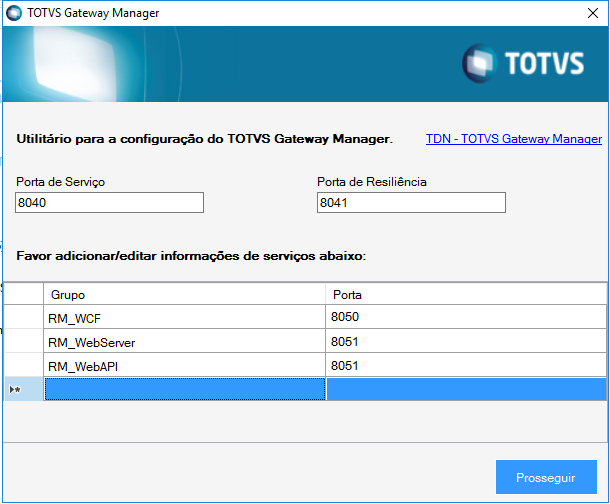Select the RM_WebServer group cell
The height and width of the screenshot is (504, 610).
[x=184, y=341]
